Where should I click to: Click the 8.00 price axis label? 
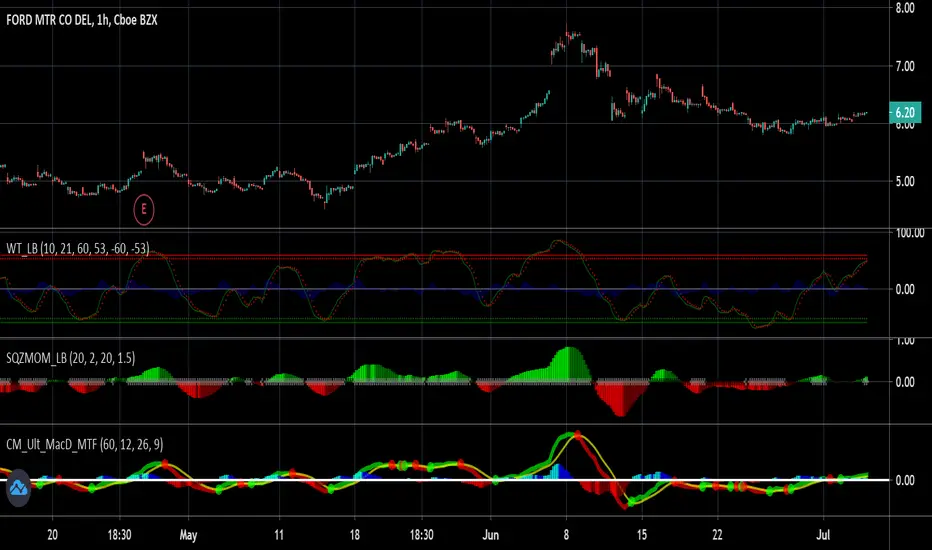[905, 8]
